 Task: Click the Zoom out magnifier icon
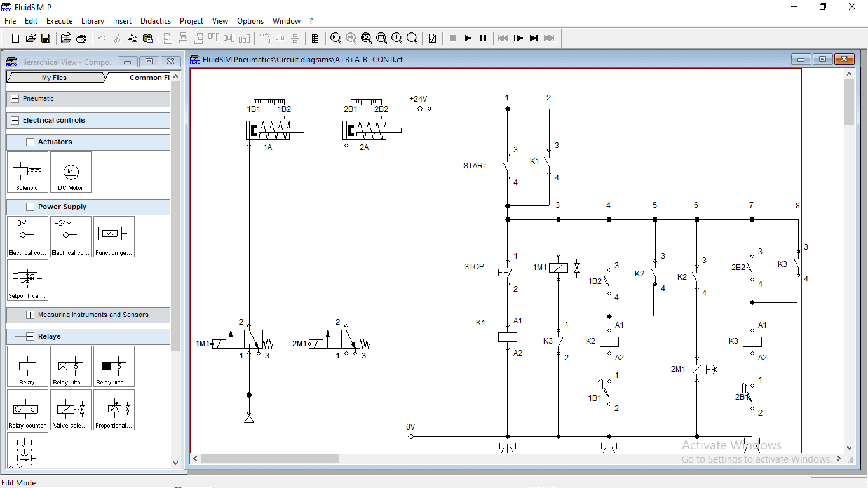412,38
